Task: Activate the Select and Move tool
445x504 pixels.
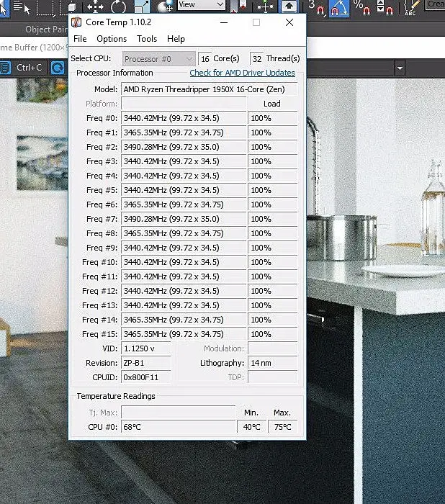Action: pyautogui.click(x=95, y=7)
